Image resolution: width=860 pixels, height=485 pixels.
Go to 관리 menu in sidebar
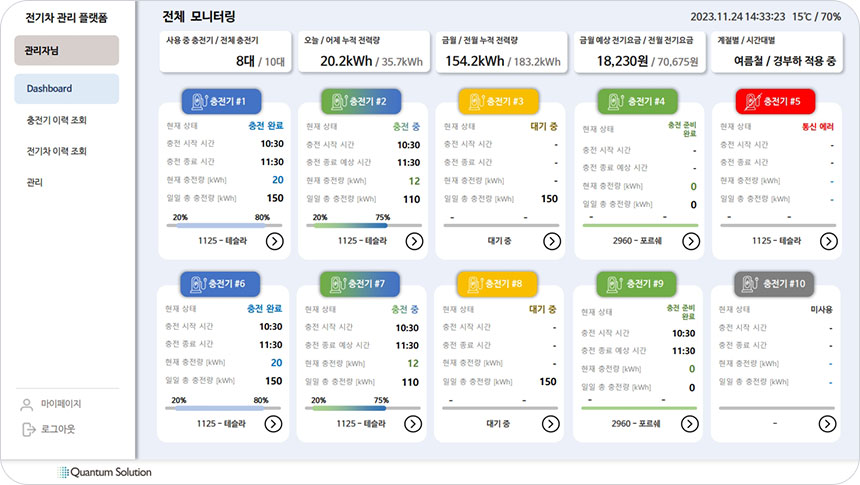point(35,182)
